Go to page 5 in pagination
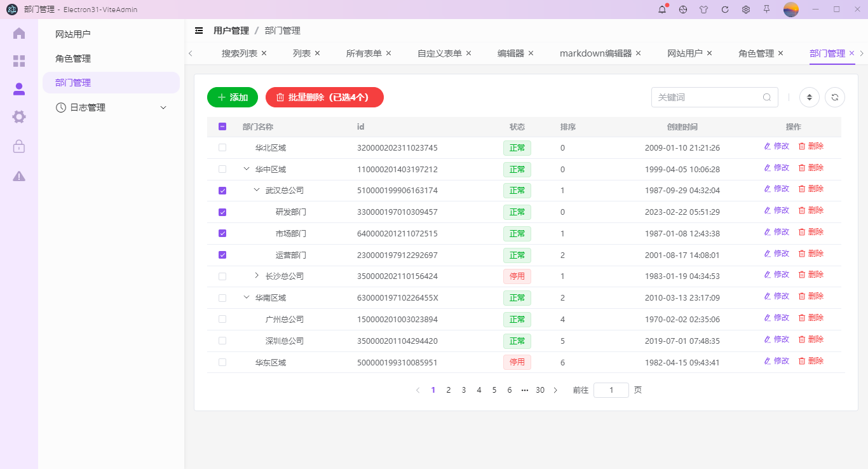 click(x=494, y=390)
